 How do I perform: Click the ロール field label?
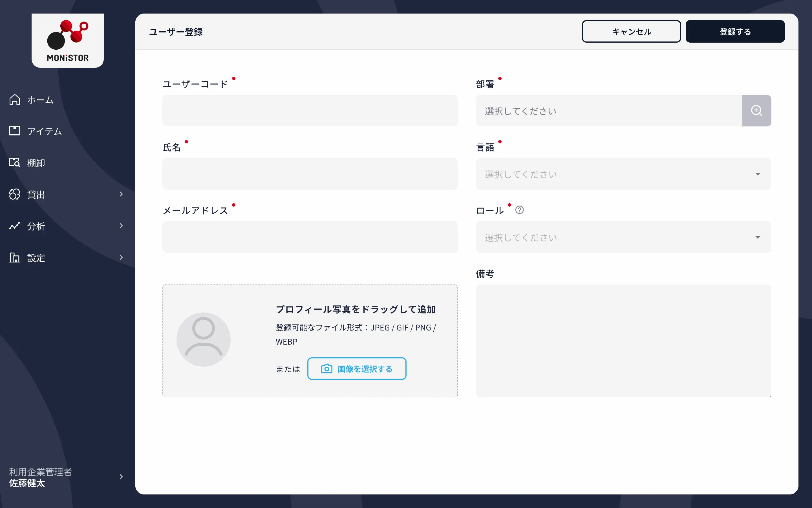[x=489, y=210]
